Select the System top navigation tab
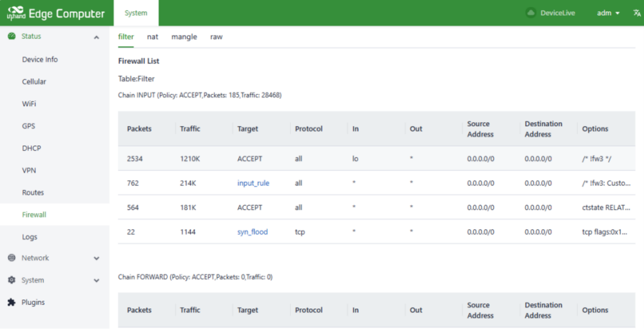 pos(136,13)
